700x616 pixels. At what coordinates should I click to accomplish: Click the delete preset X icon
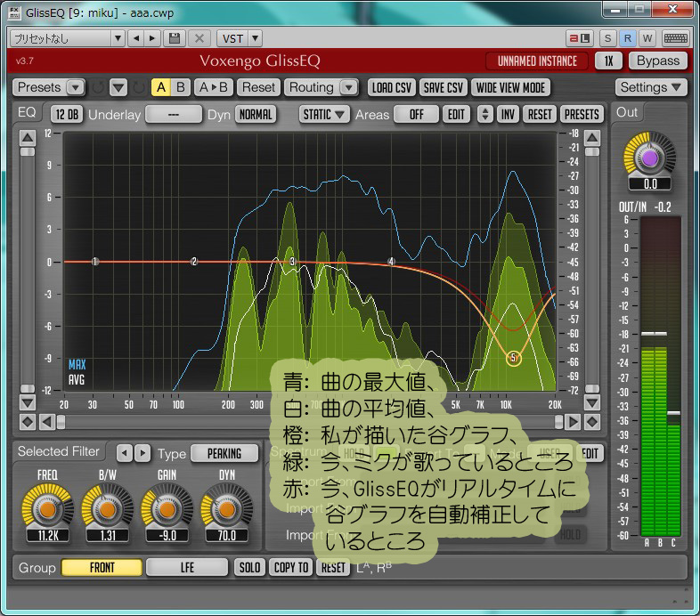tap(199, 38)
